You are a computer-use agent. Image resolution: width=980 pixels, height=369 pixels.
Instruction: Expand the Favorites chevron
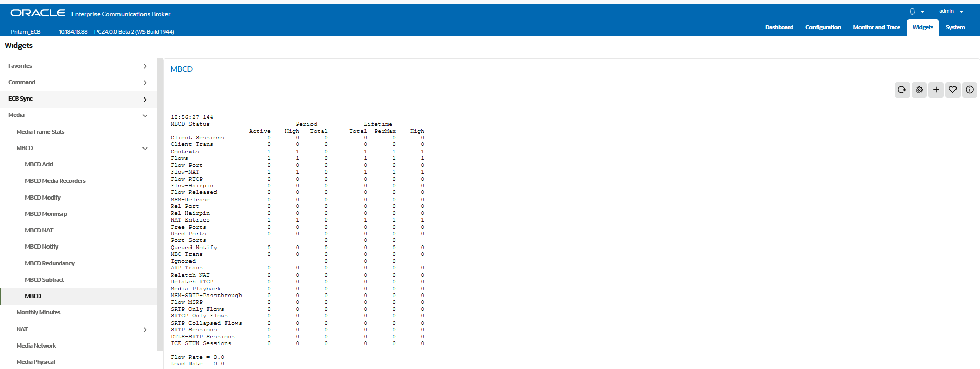(x=145, y=66)
